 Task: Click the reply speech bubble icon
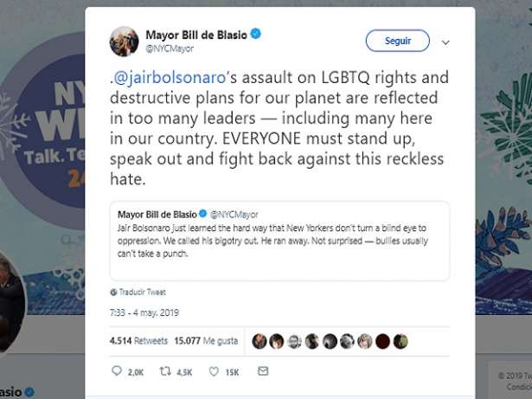tap(117, 370)
